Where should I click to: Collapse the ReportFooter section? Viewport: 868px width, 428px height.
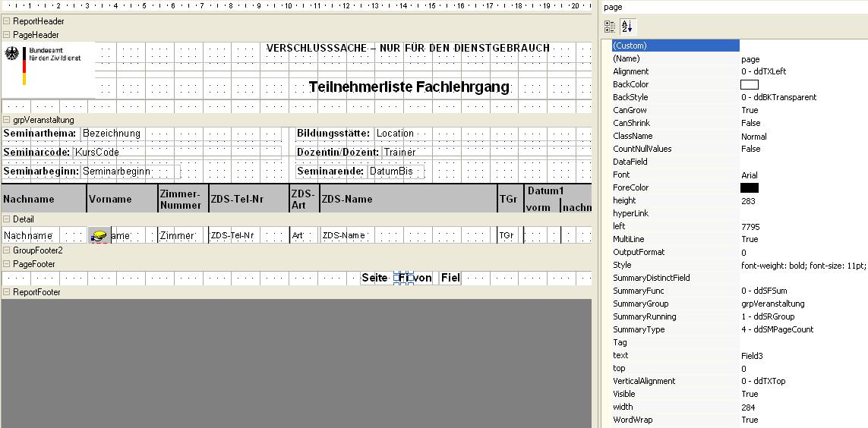[x=6, y=291]
